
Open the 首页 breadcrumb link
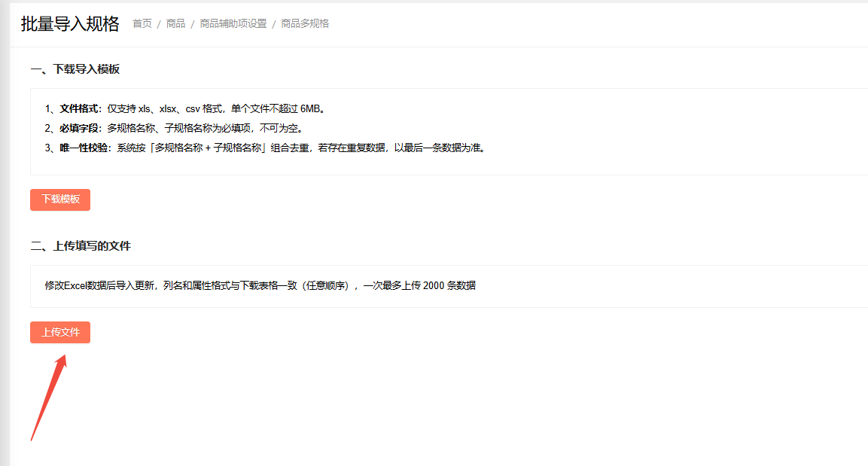click(142, 23)
